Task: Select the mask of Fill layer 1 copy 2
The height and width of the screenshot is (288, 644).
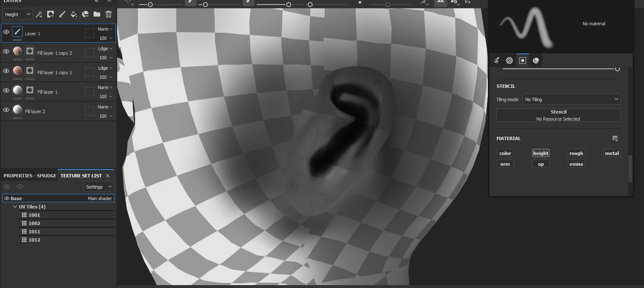Action: coord(29,51)
